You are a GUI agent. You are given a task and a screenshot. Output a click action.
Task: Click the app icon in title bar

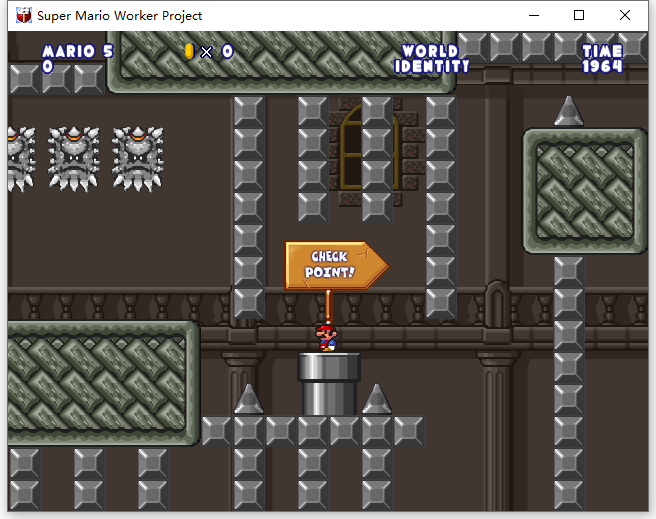pyautogui.click(x=24, y=15)
